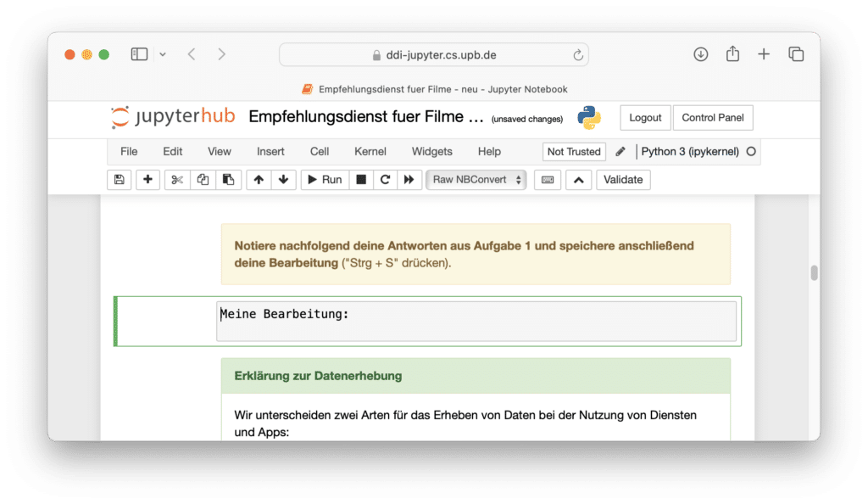Open the cell type dropdown Raw NBConvert
Screen dimensions: 868x504
tap(476, 179)
